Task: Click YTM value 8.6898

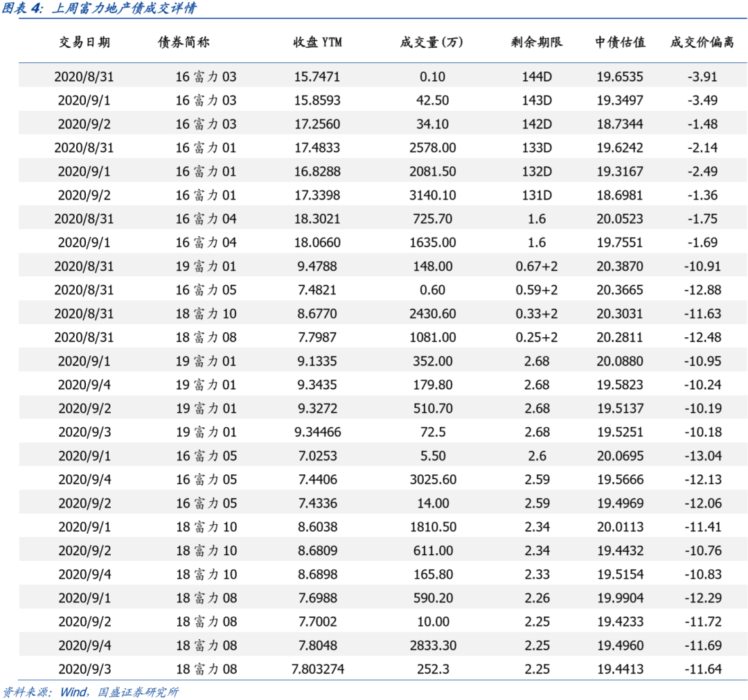Action: click(x=318, y=575)
